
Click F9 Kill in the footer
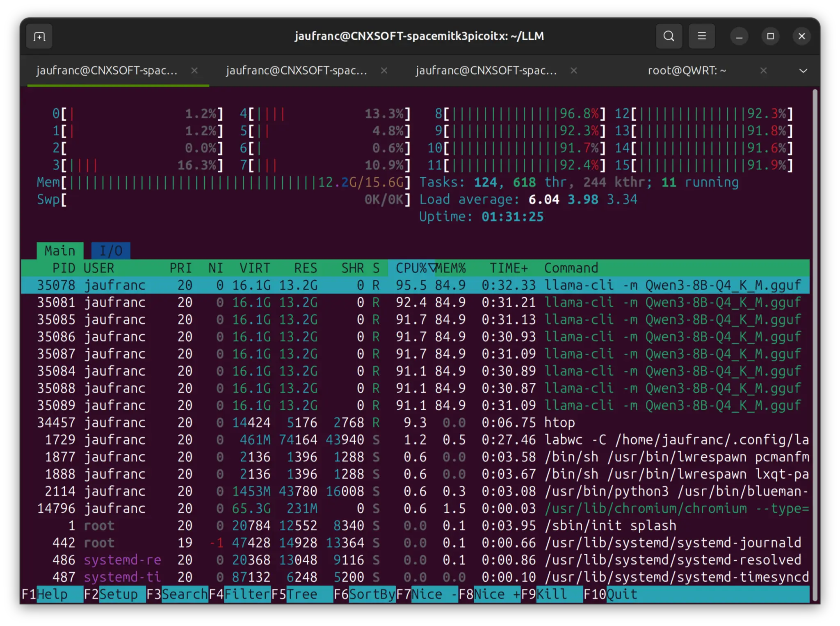click(x=552, y=594)
